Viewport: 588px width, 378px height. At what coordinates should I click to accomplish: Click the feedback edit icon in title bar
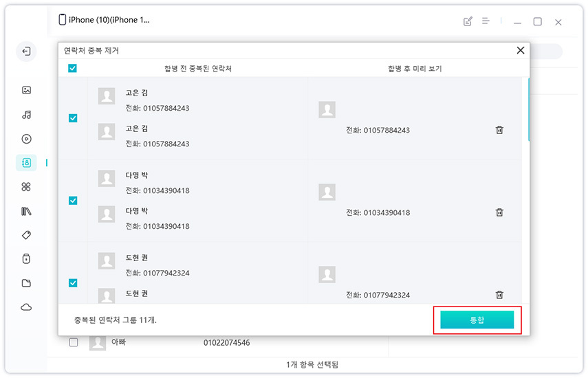pyautogui.click(x=468, y=21)
